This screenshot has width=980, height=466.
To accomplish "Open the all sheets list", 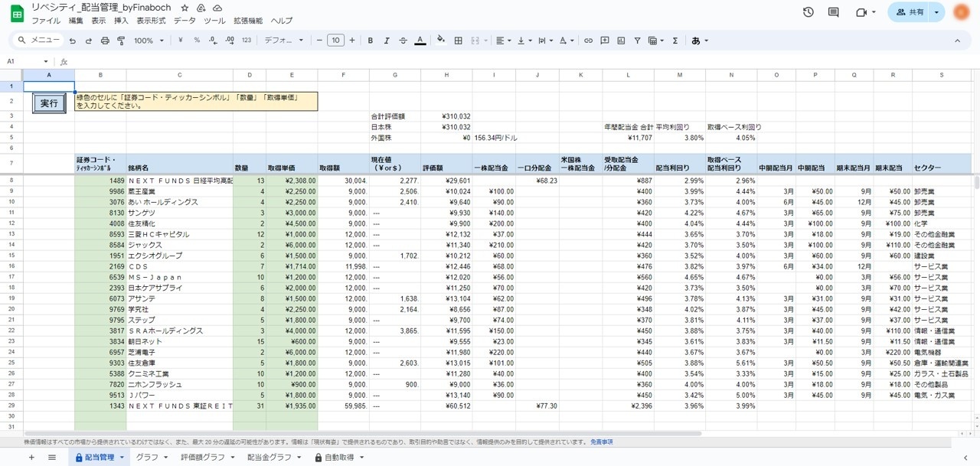I will click(52, 457).
